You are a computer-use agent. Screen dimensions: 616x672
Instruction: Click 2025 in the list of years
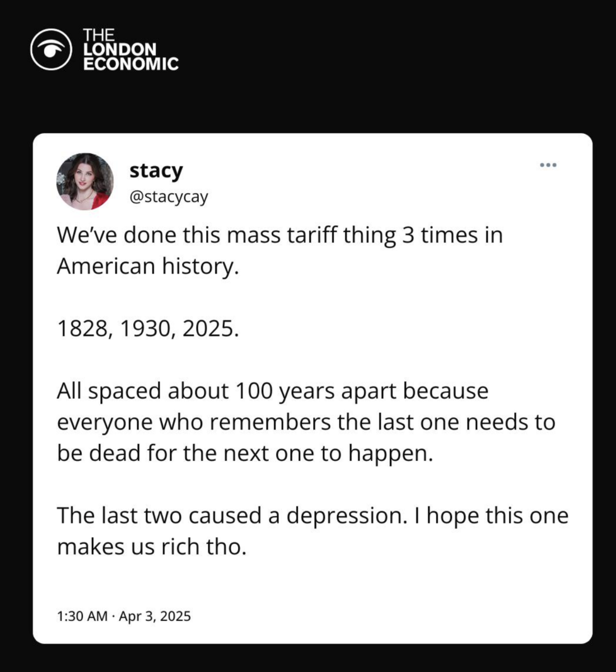coord(207,329)
